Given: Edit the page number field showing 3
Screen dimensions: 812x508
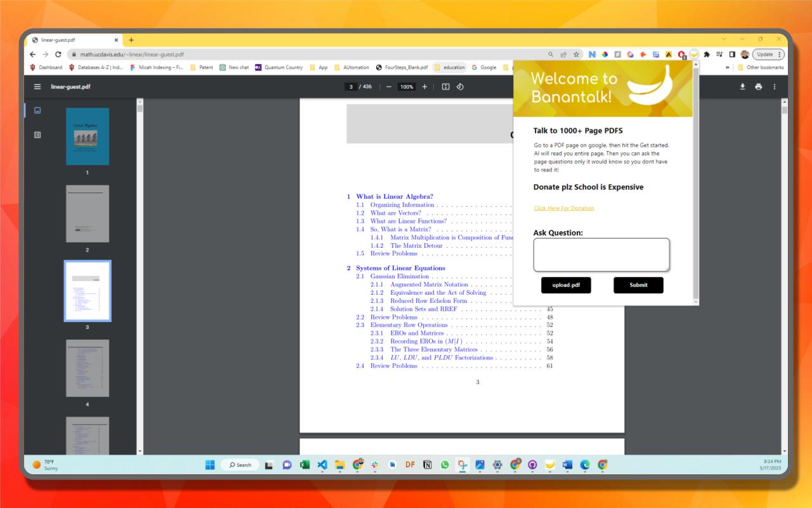Looking at the screenshot, I should click(x=351, y=87).
